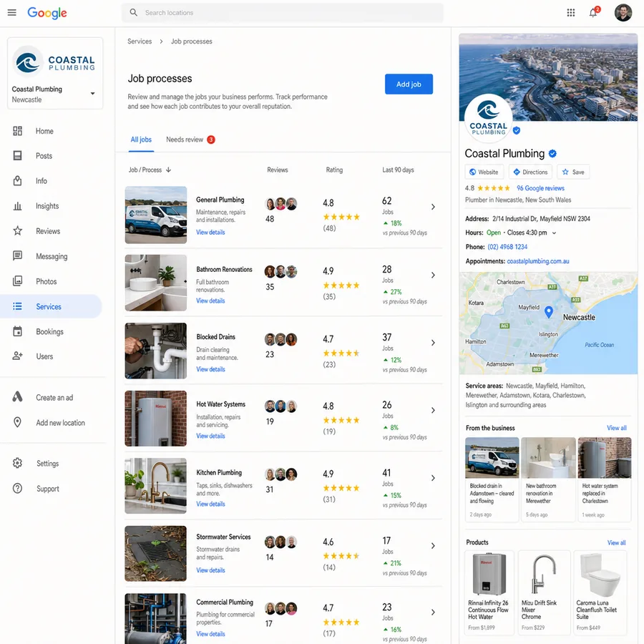Click the search magnifier icon
This screenshot has height=644, width=644.
tap(134, 12)
